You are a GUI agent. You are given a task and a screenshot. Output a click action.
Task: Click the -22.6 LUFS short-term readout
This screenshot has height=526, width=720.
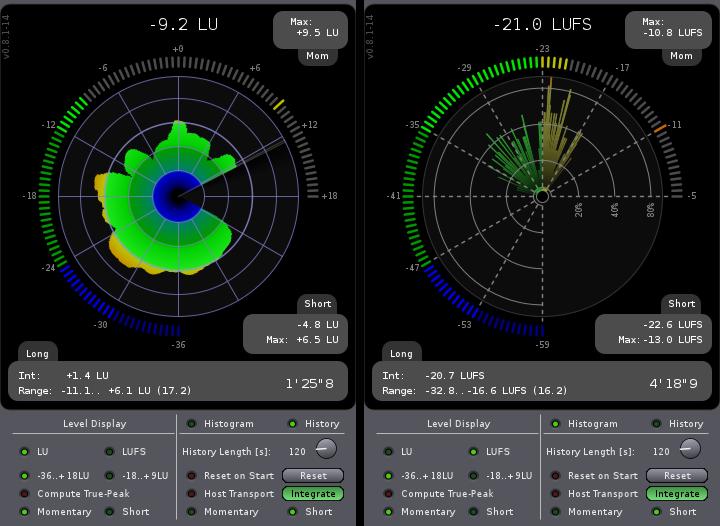(673, 325)
